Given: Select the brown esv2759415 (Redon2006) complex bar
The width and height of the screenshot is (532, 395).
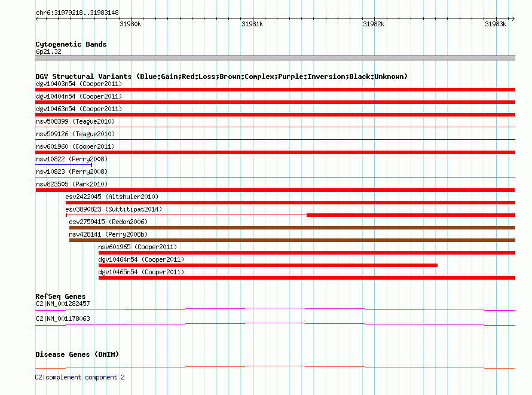Looking at the screenshot, I should (x=292, y=228).
